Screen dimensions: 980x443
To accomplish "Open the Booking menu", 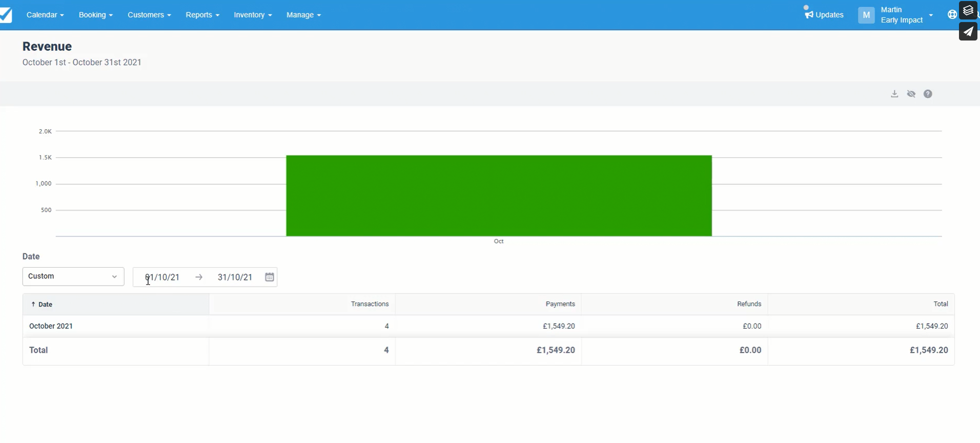I will [96, 15].
